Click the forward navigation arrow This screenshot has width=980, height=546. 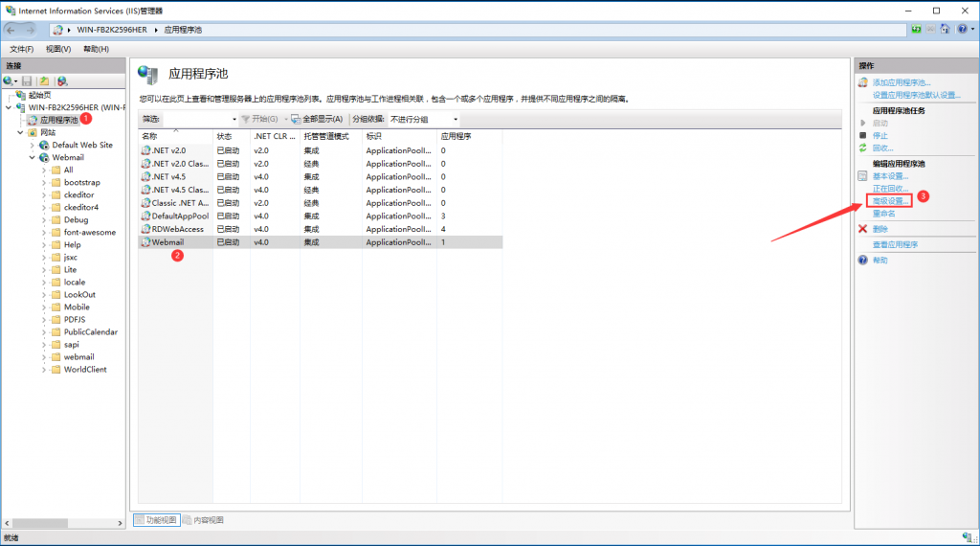tap(30, 30)
